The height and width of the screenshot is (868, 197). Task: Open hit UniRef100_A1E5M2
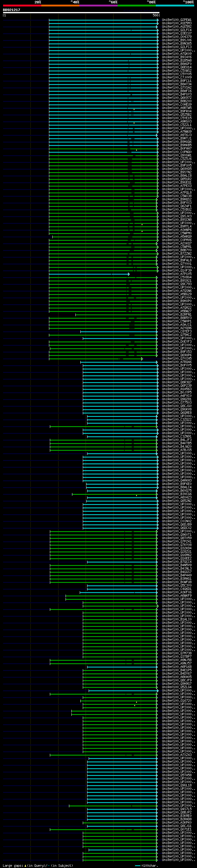[176, 26]
